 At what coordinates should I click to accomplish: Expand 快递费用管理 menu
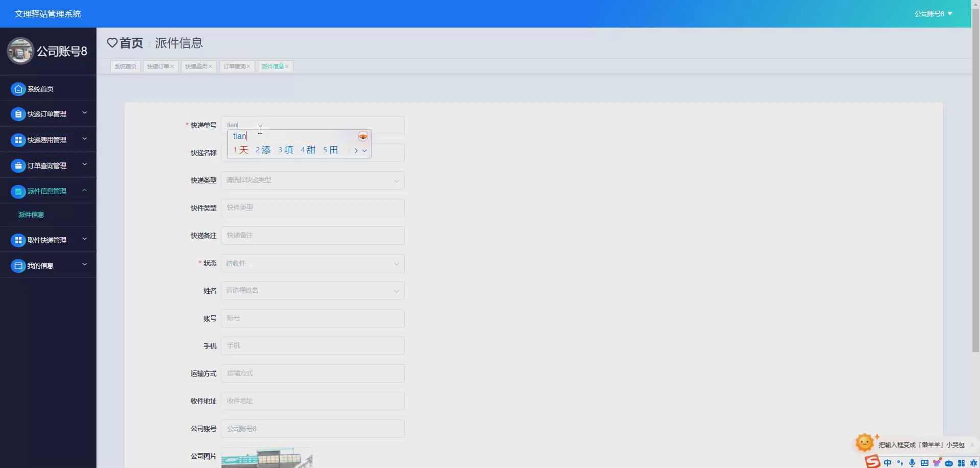coord(85,138)
